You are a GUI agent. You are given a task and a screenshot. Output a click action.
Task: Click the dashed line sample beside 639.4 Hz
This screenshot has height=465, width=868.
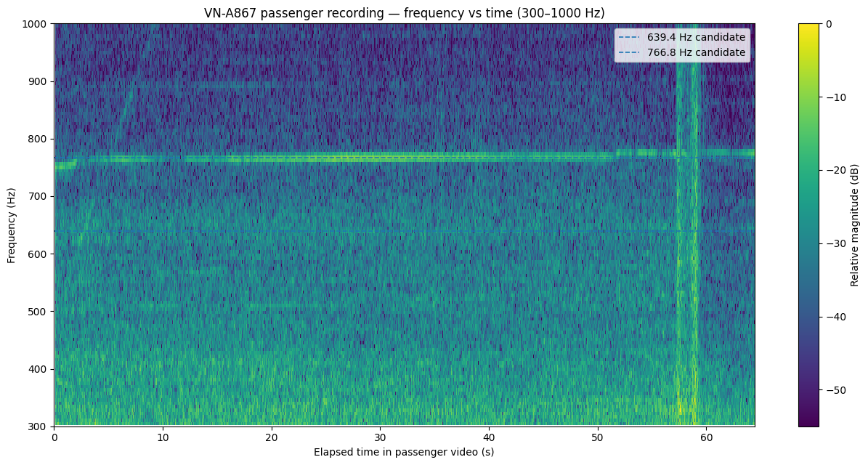(629, 37)
